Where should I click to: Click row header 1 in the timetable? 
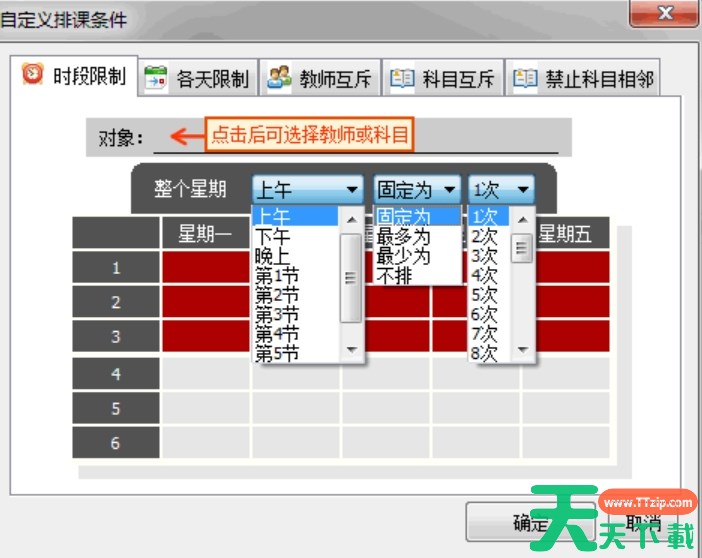(x=116, y=267)
